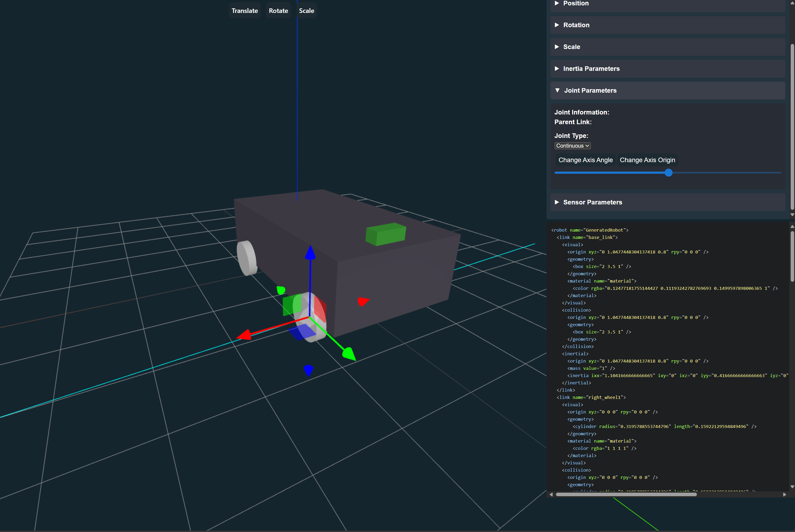Viewport: 795px width, 532px height.
Task: Expand the Position section
Action: click(x=667, y=4)
